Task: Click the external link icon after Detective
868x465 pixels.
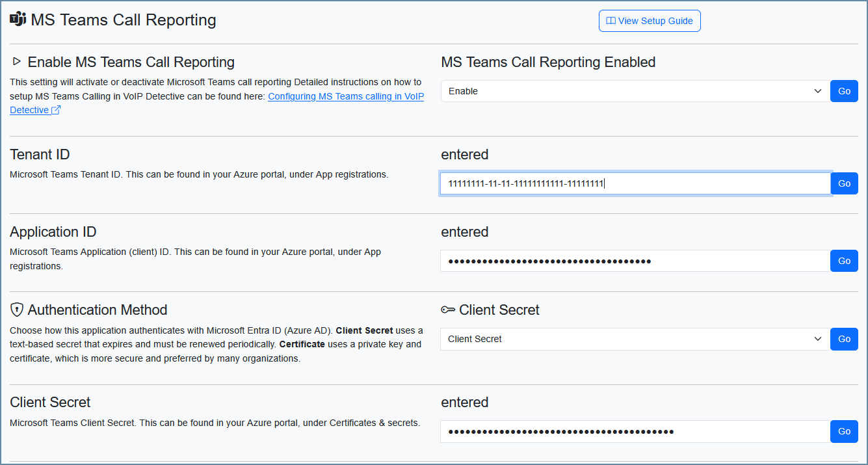Action: [56, 110]
